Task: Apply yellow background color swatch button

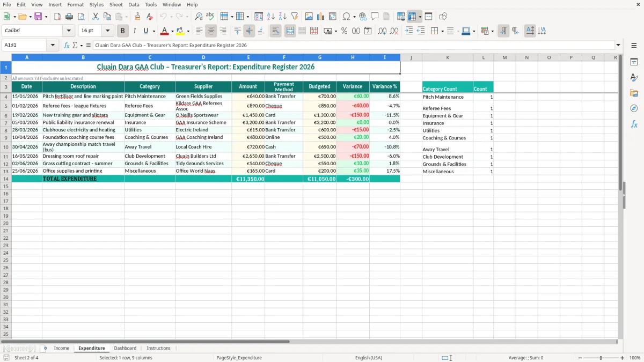Action: click(x=180, y=31)
